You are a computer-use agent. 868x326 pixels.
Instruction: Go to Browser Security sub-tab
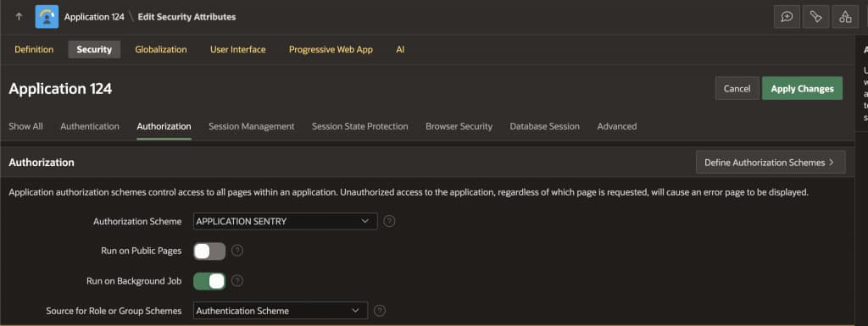click(459, 126)
